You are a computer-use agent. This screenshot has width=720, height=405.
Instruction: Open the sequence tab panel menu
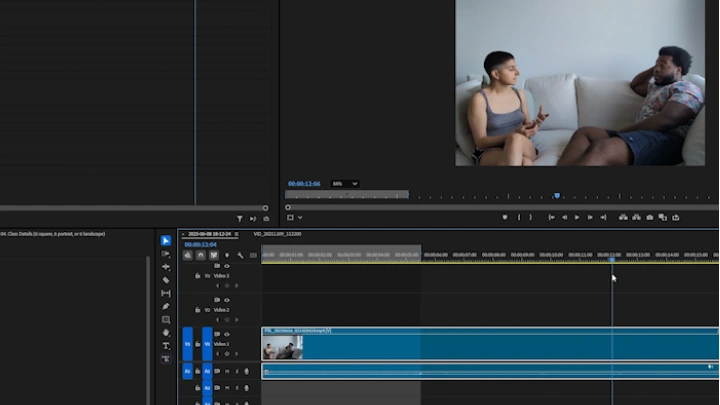[x=236, y=234]
